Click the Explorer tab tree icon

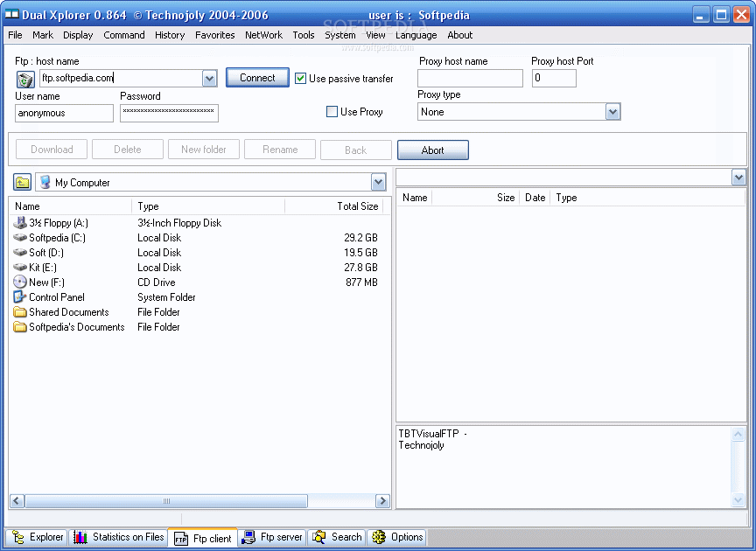click(x=18, y=537)
